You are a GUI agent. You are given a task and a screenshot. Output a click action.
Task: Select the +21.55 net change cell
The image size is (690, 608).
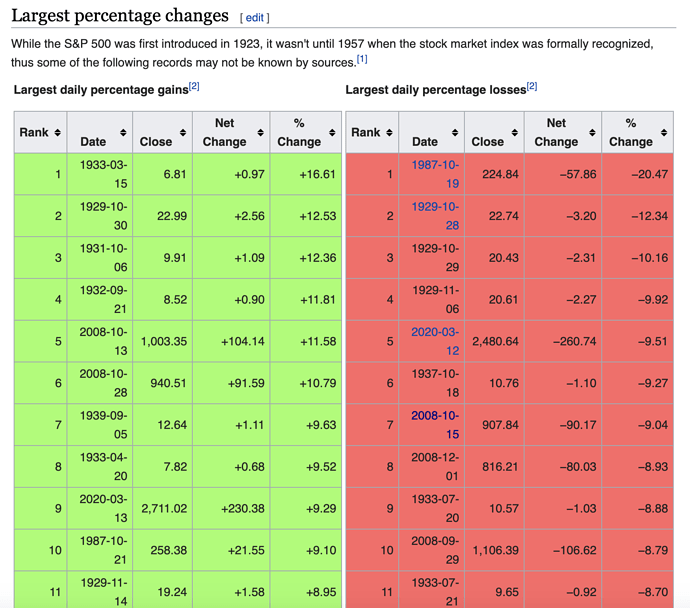click(231, 550)
